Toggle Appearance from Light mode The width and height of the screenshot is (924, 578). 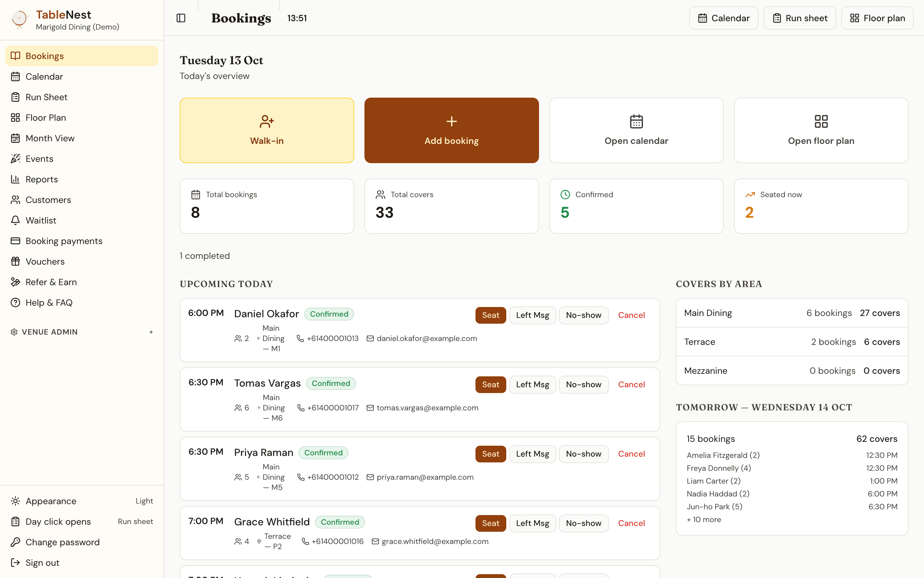(82, 501)
